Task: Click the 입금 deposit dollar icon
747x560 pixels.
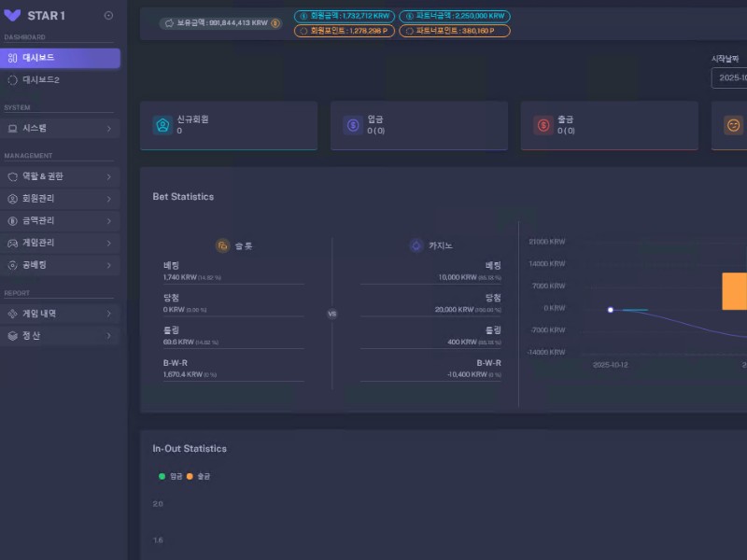Action: point(353,125)
